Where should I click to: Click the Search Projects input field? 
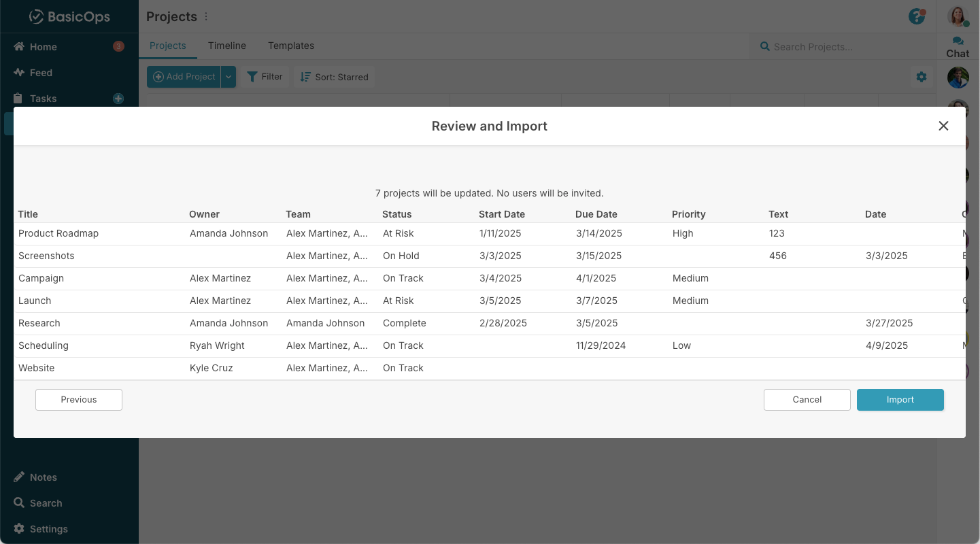[x=843, y=47]
